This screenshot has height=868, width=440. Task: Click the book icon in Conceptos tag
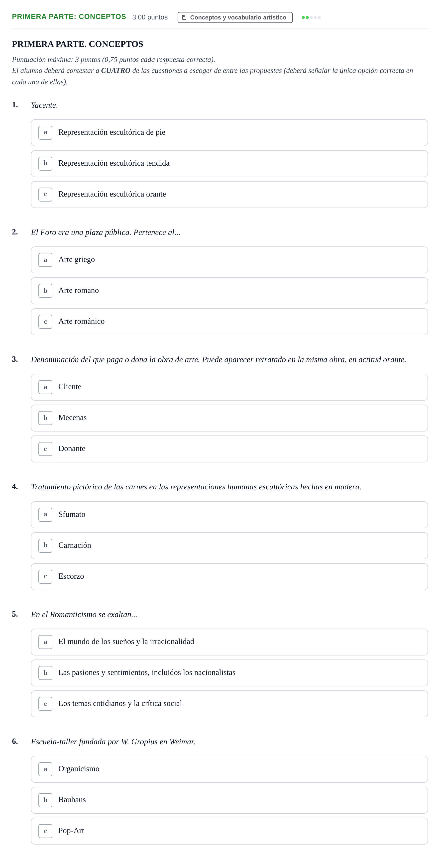(184, 17)
